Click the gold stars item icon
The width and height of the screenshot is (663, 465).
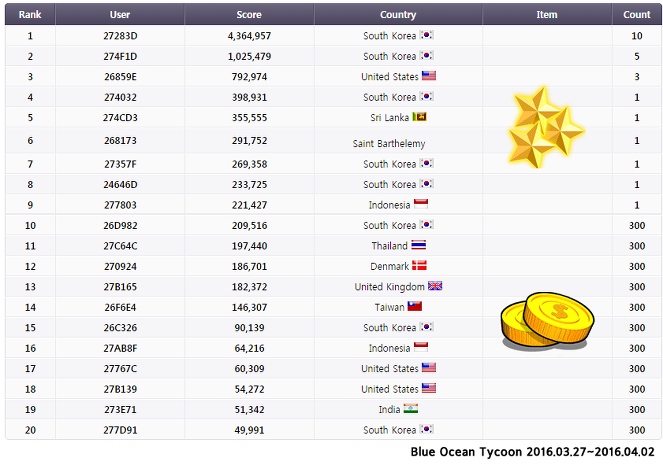546,128
